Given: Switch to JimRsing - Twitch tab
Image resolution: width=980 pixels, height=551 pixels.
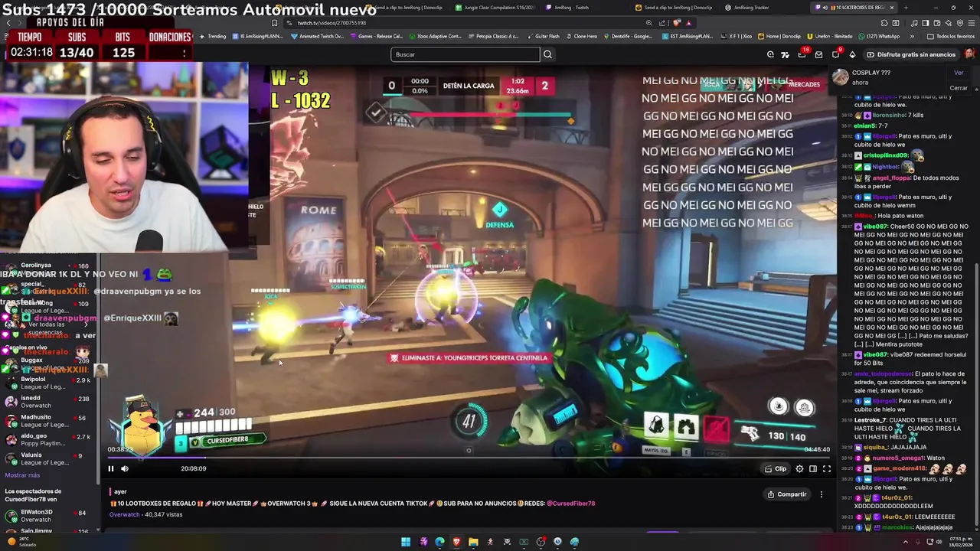Looking at the screenshot, I should [567, 8].
